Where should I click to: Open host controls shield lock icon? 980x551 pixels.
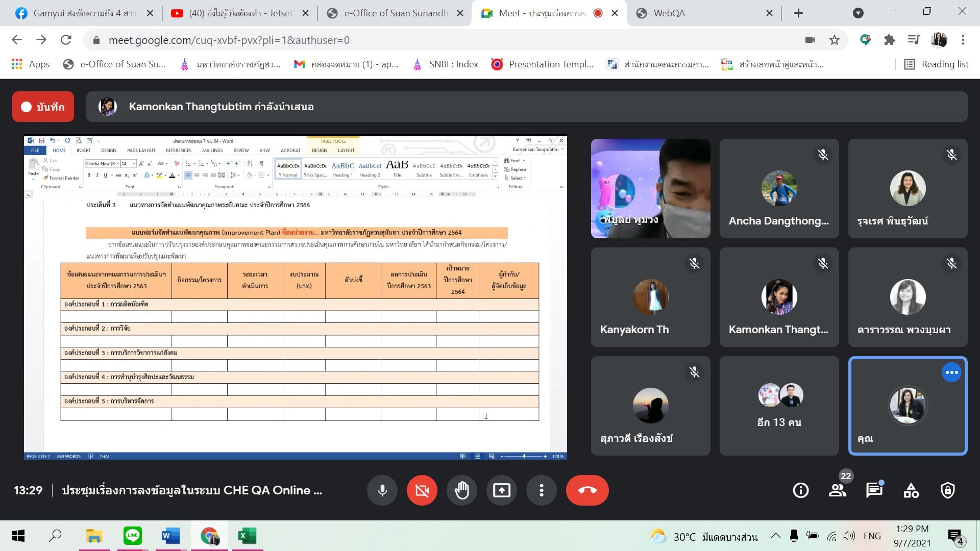pyautogui.click(x=948, y=490)
